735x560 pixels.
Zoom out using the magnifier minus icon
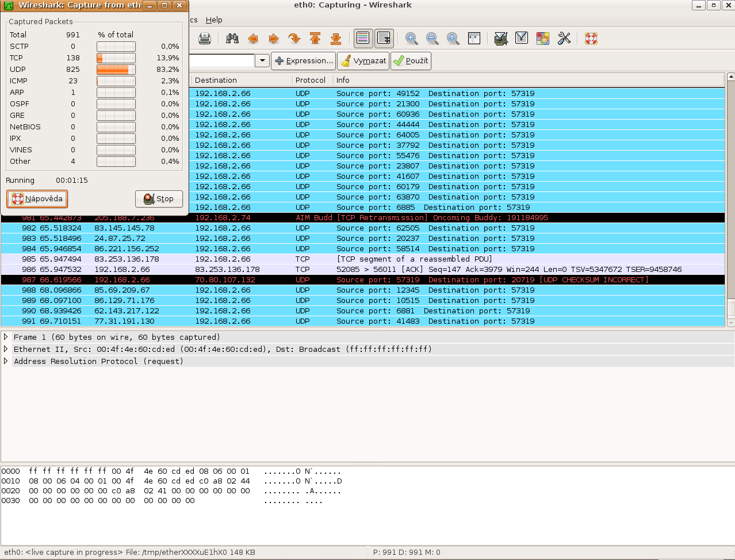click(432, 39)
